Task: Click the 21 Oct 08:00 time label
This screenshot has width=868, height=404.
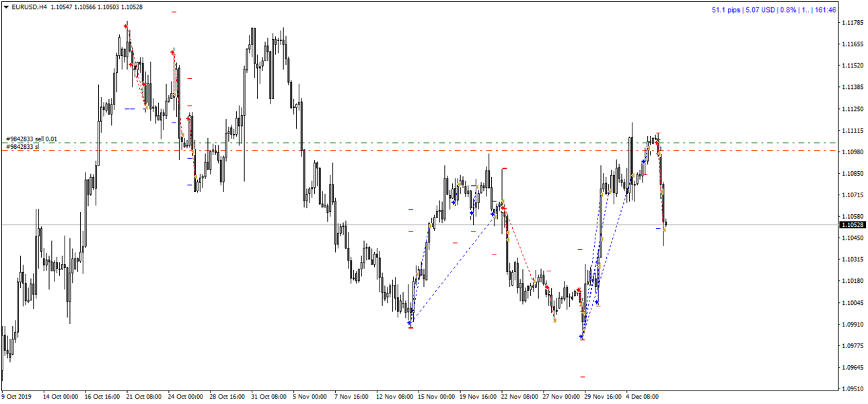Action: (144, 397)
